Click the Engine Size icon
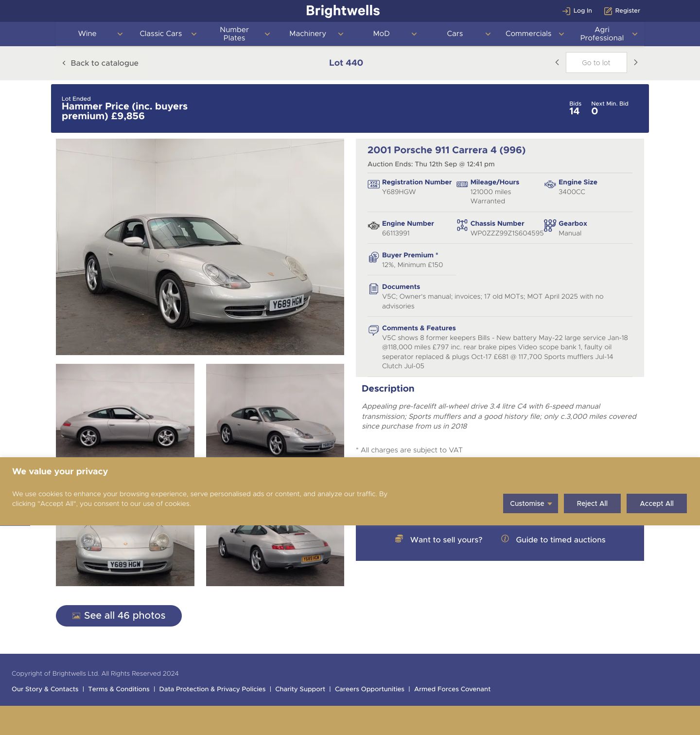700x735 pixels. coord(550,184)
